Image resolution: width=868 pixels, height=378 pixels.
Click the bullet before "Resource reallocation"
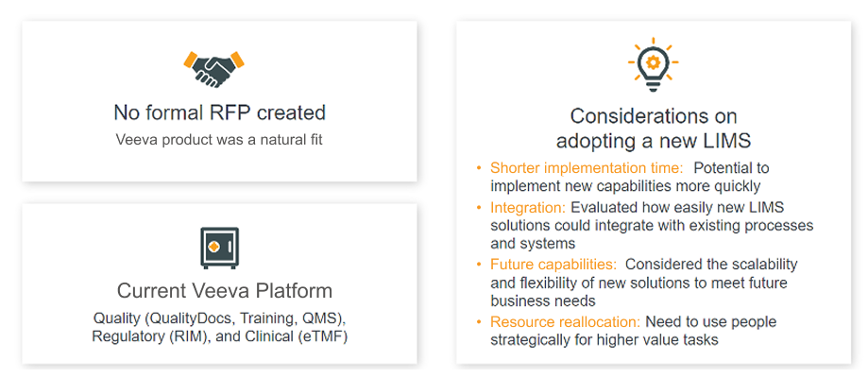click(x=480, y=322)
